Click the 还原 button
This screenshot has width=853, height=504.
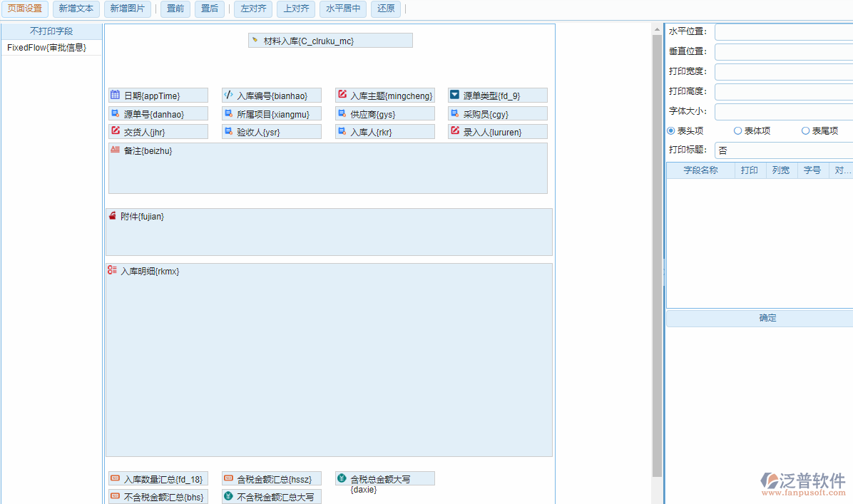pos(385,9)
